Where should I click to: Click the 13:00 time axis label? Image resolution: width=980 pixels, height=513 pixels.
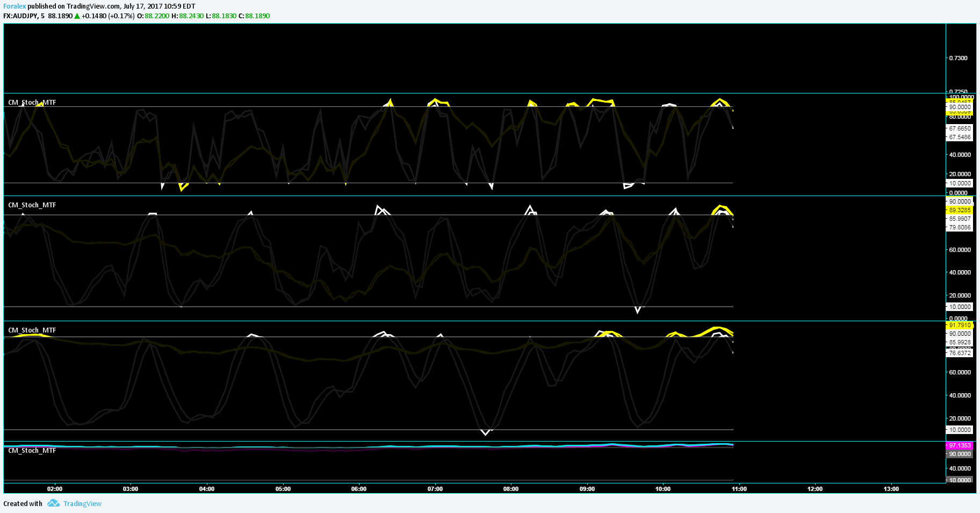(891, 489)
